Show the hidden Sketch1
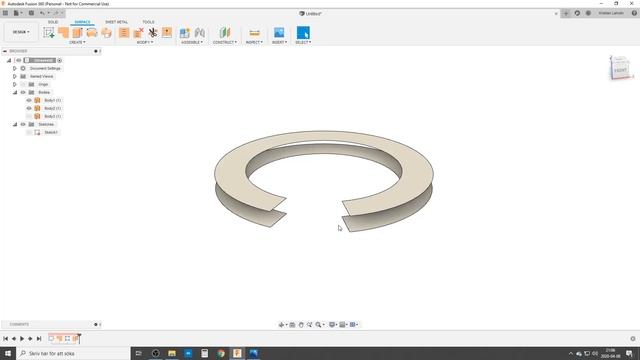640x360 pixels. click(29, 132)
